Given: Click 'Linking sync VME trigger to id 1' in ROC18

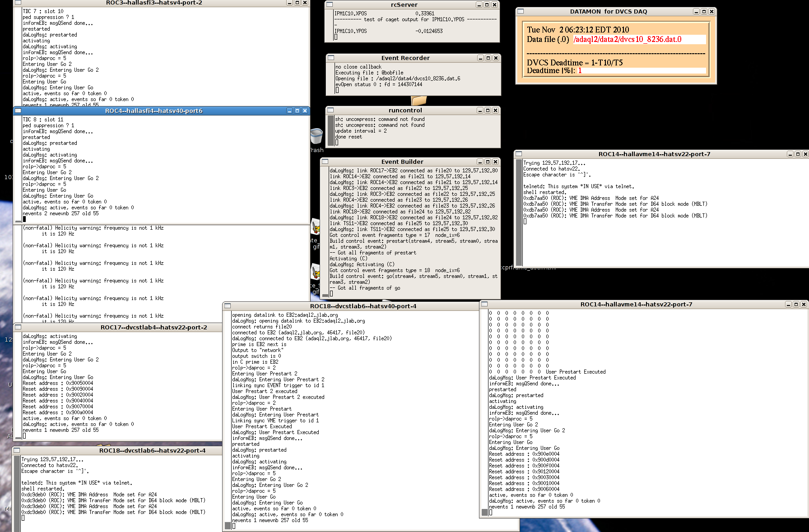Looking at the screenshot, I should pyautogui.click(x=275, y=421).
